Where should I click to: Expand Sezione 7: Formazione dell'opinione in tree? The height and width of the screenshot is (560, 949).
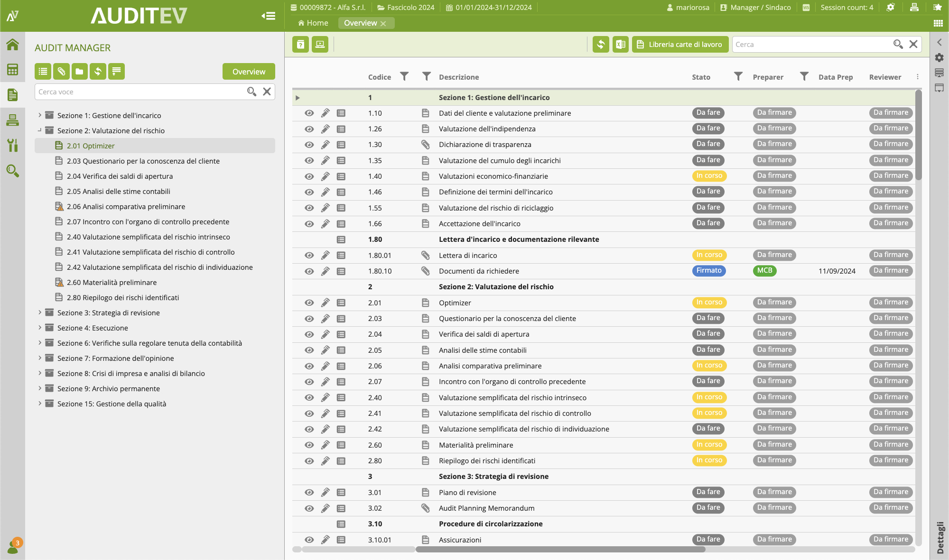pyautogui.click(x=39, y=358)
